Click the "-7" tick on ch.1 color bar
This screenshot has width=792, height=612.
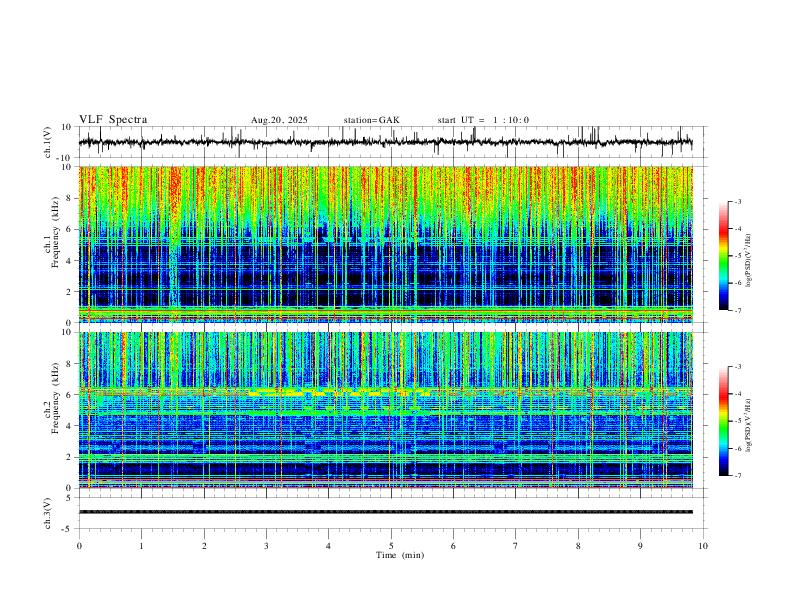738,311
